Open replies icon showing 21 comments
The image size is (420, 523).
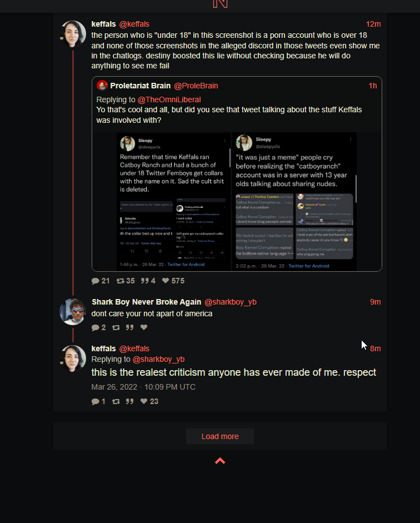tap(96, 281)
